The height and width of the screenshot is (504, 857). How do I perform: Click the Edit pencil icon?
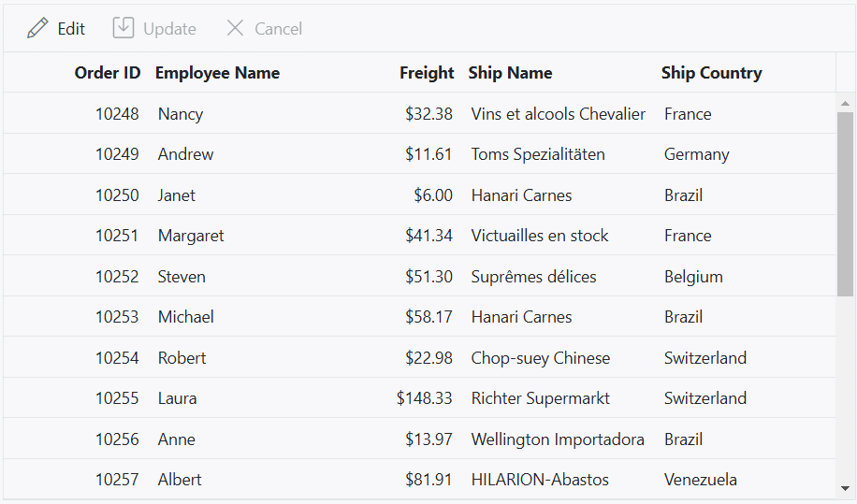click(x=37, y=28)
